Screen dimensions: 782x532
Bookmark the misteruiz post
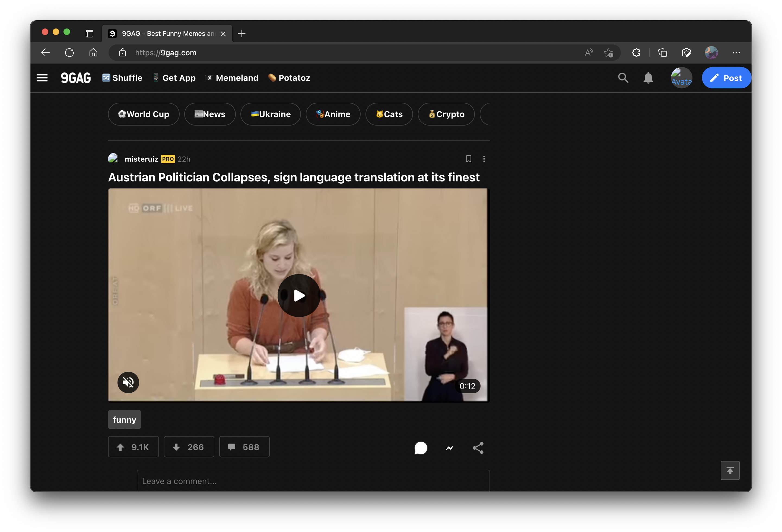468,159
